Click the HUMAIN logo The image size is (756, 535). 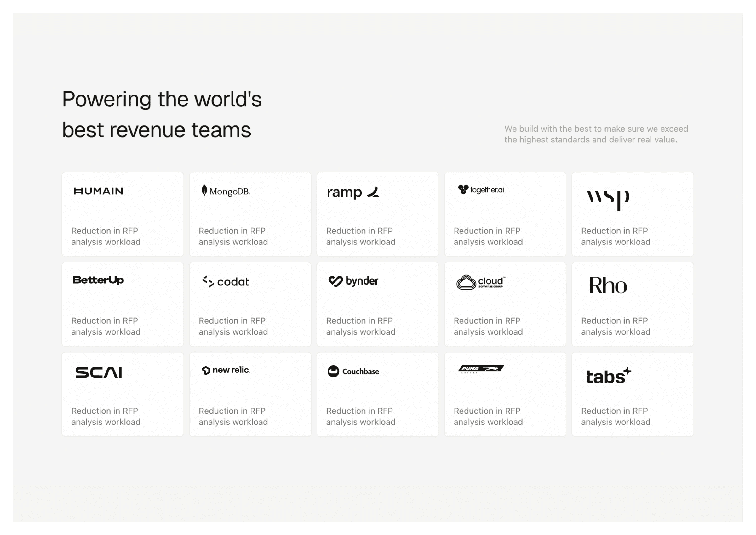point(98,191)
